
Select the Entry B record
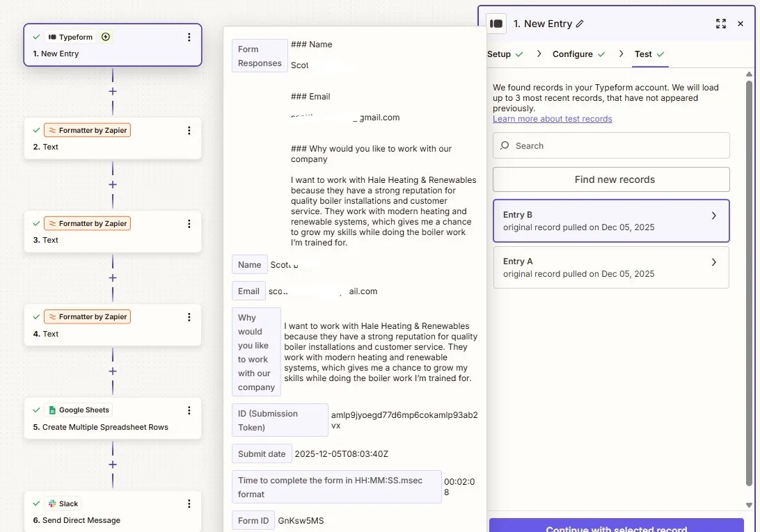point(611,221)
